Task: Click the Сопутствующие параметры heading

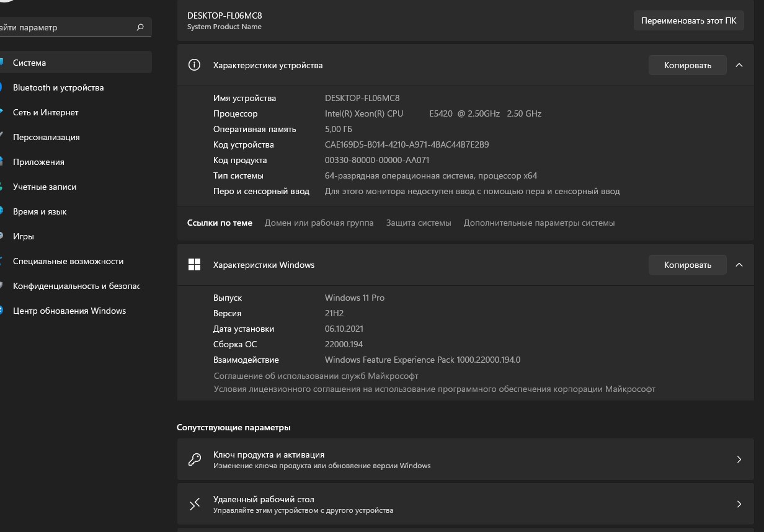Action: coord(233,427)
